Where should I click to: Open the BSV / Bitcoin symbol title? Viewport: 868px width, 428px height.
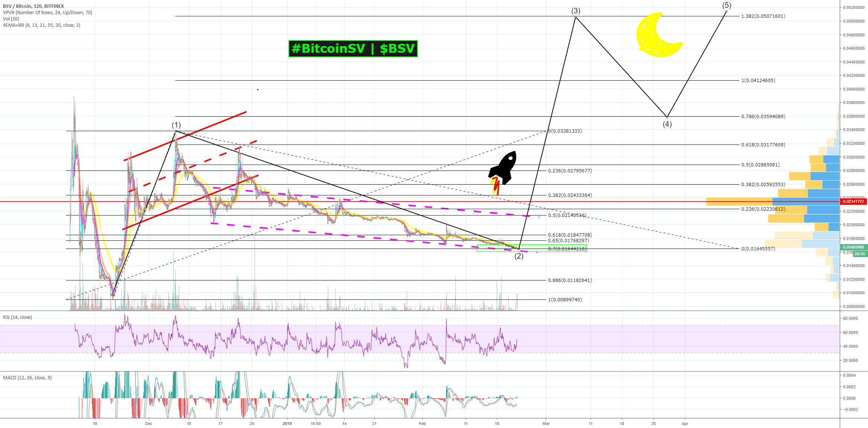point(33,6)
